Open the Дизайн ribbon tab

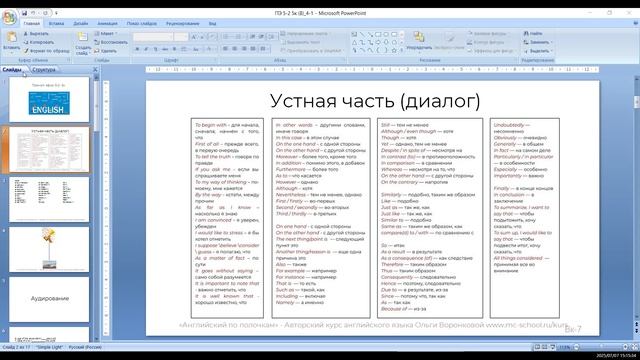tap(80, 24)
